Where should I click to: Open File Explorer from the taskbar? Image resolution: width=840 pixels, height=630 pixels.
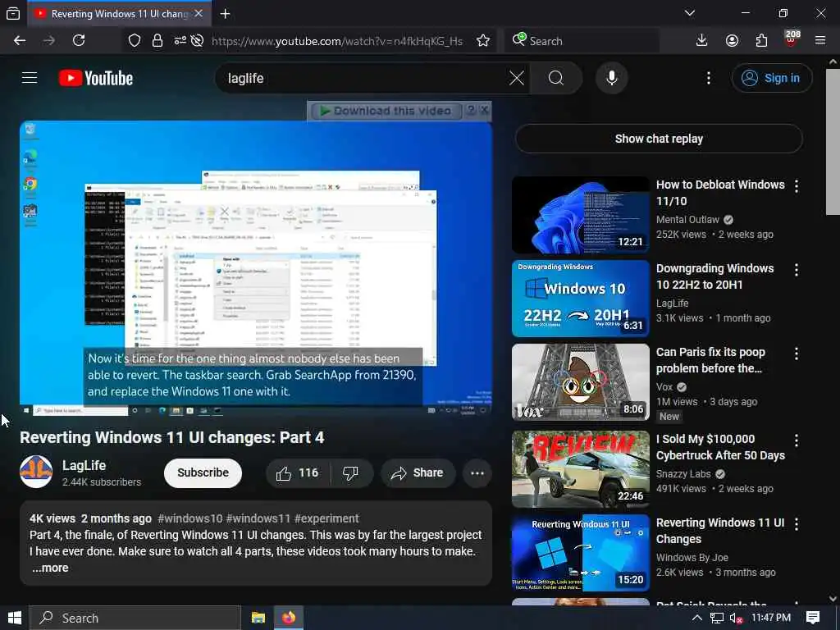pyautogui.click(x=258, y=618)
